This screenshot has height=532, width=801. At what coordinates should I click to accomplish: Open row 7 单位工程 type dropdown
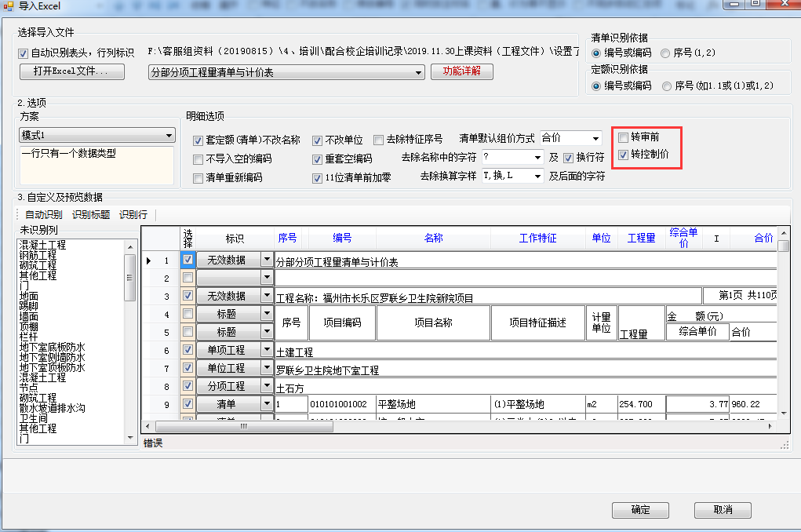coord(267,368)
